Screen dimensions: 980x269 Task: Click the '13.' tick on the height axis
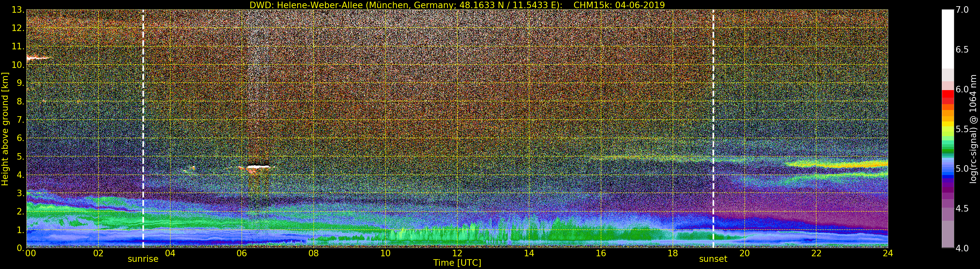[x=18, y=10]
